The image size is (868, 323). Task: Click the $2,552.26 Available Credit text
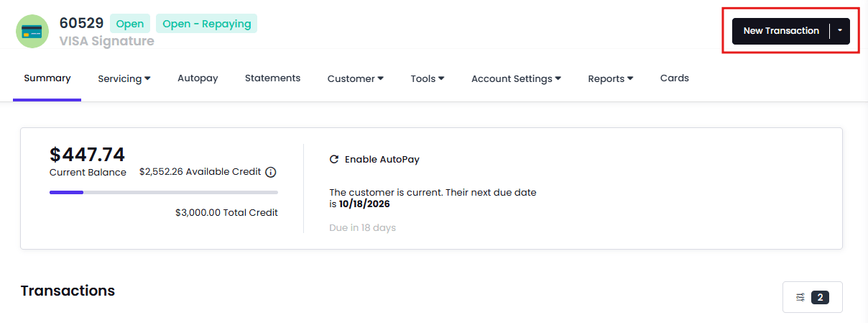click(x=200, y=173)
